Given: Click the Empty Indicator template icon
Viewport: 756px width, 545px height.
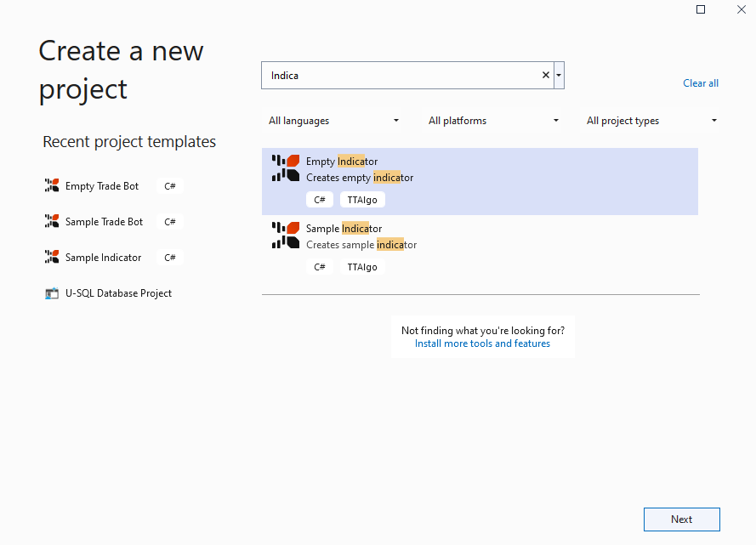Looking at the screenshot, I should point(286,167).
